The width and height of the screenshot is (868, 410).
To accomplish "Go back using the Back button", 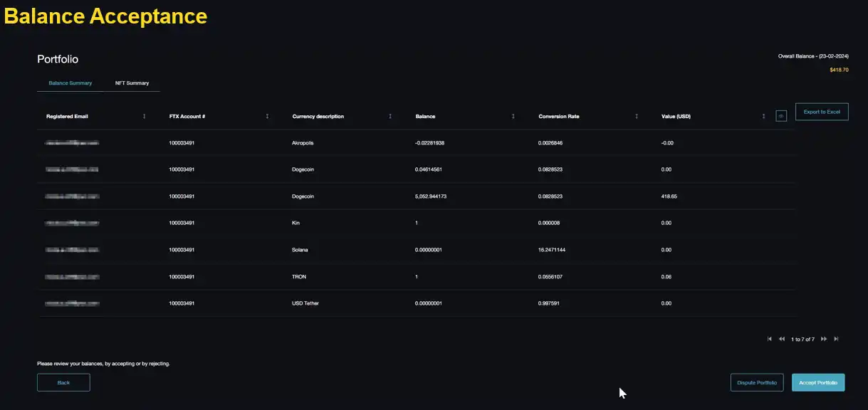I will click(x=63, y=382).
